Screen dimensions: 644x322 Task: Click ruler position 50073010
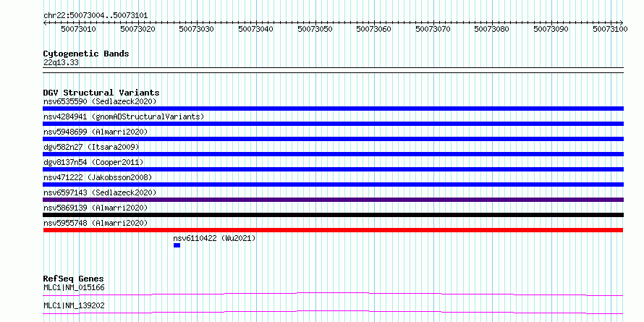tap(79, 29)
